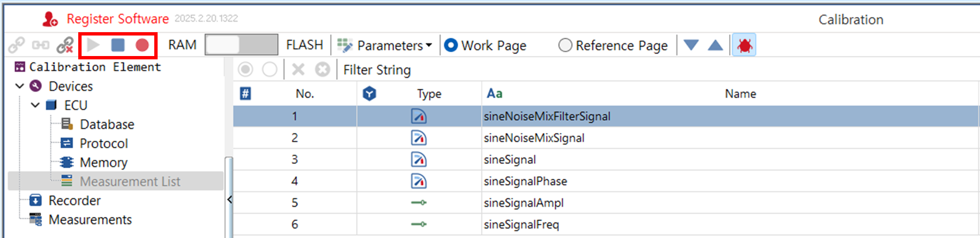Click the connect chain icon

(16, 45)
